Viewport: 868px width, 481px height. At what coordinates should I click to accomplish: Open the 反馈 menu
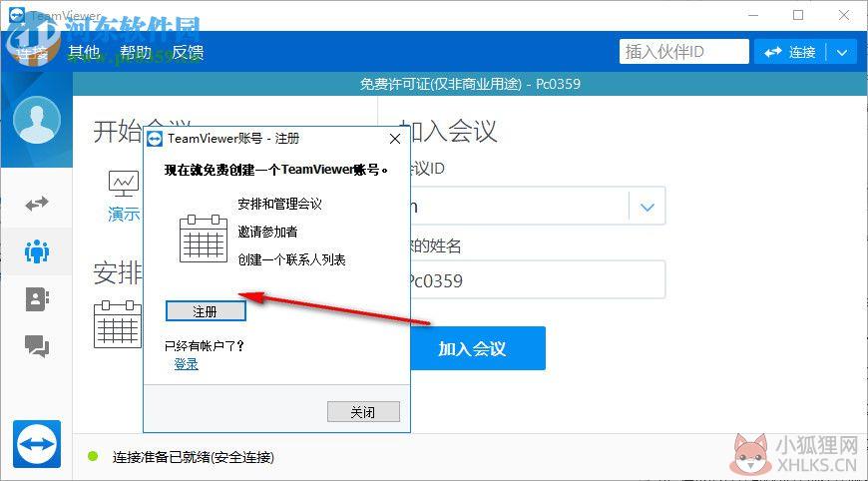tap(188, 52)
